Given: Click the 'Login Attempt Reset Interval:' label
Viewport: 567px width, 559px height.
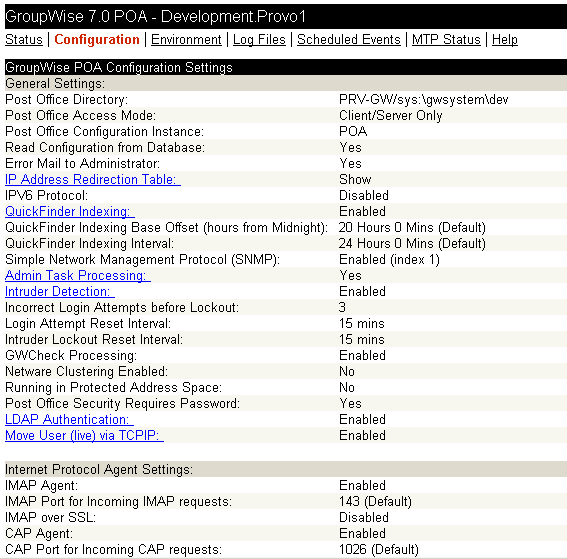Looking at the screenshot, I should click(x=88, y=323).
